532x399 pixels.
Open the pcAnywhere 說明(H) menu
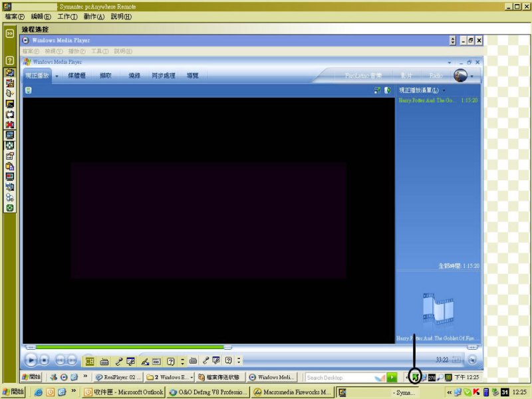(121, 17)
